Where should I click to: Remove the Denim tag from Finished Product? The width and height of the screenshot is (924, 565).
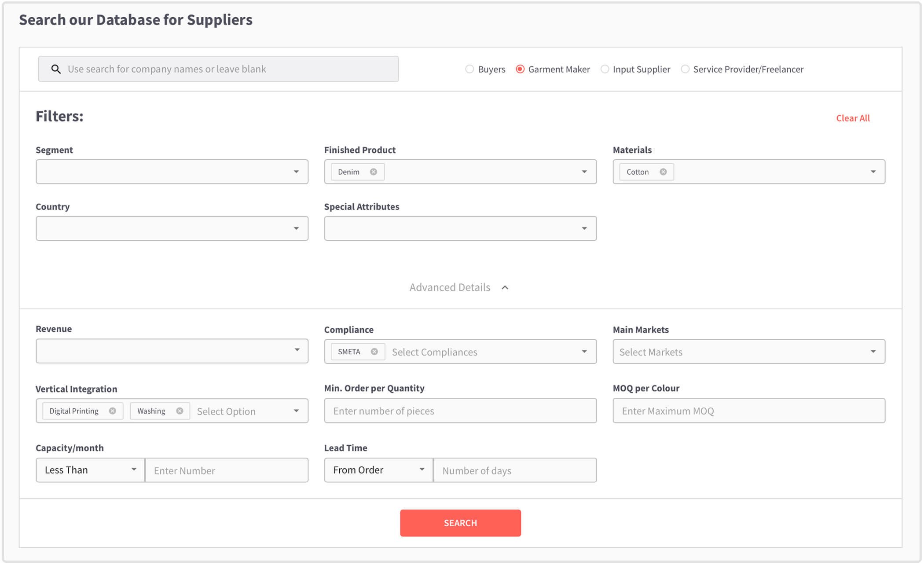click(x=374, y=172)
